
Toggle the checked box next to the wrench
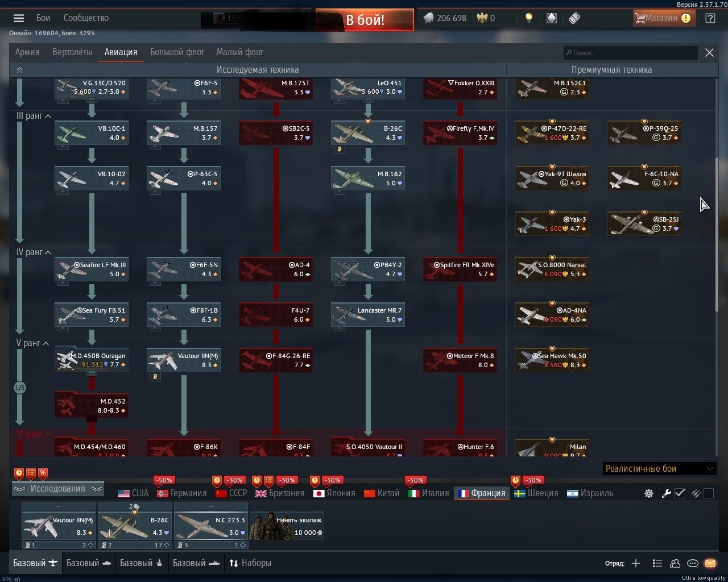pyautogui.click(x=680, y=493)
